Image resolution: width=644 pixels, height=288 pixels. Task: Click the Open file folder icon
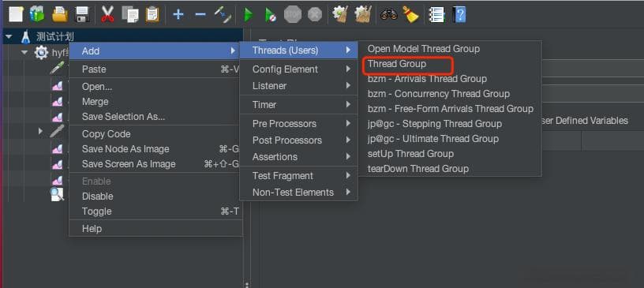pyautogui.click(x=60, y=15)
